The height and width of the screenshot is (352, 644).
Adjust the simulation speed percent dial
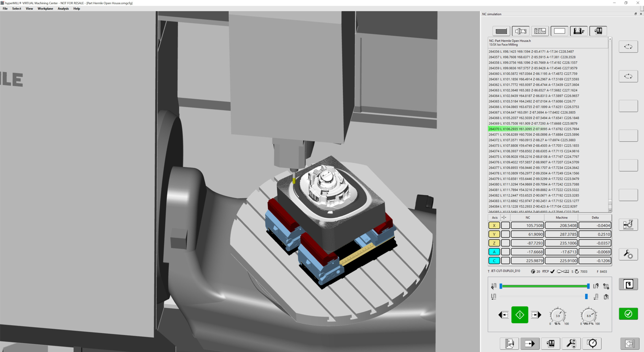[558, 316]
